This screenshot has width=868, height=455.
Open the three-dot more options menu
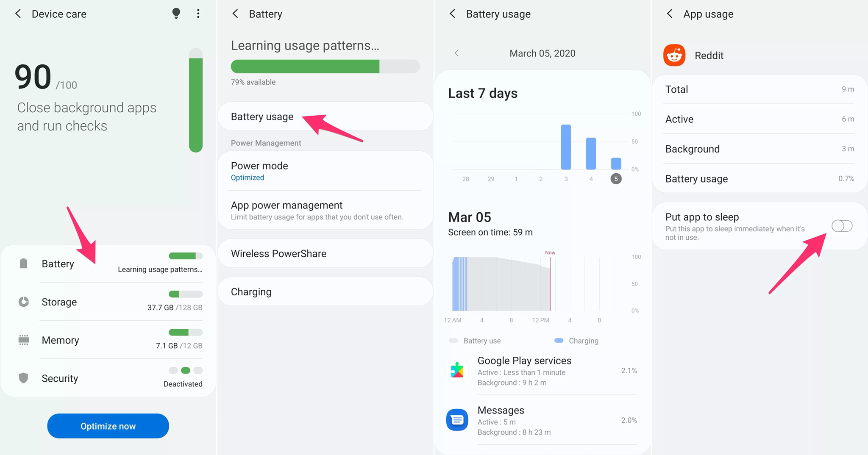pyautogui.click(x=198, y=14)
